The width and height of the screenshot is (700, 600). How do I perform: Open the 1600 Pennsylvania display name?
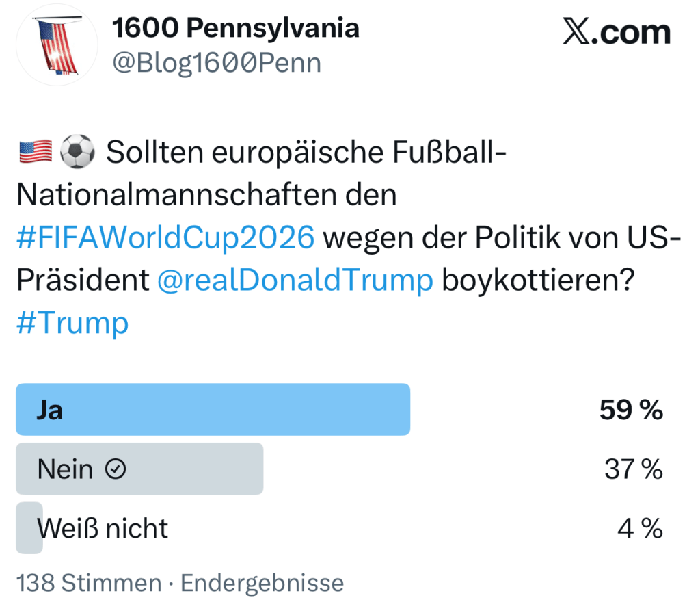coord(234,27)
